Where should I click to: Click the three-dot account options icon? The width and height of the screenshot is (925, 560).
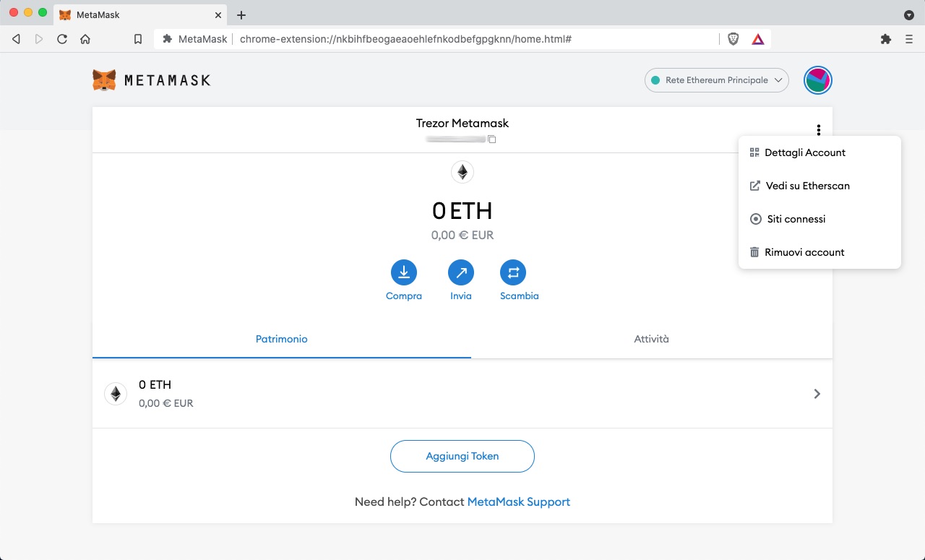(x=819, y=130)
